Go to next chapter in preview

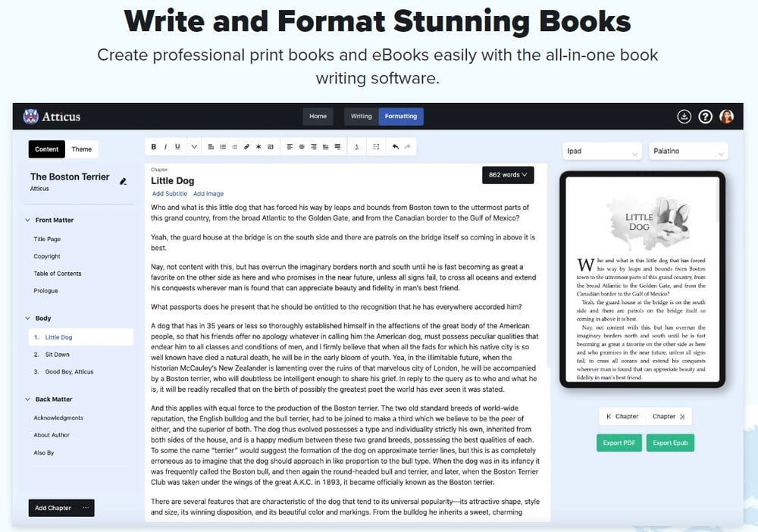(x=669, y=417)
